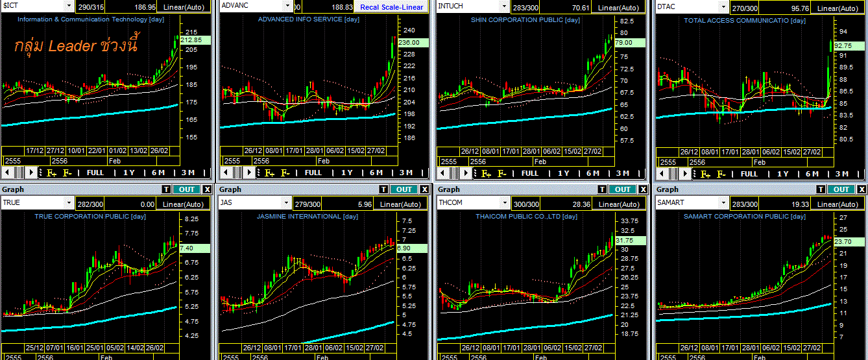Open the ADVANC symbol dropdown

coord(286,6)
